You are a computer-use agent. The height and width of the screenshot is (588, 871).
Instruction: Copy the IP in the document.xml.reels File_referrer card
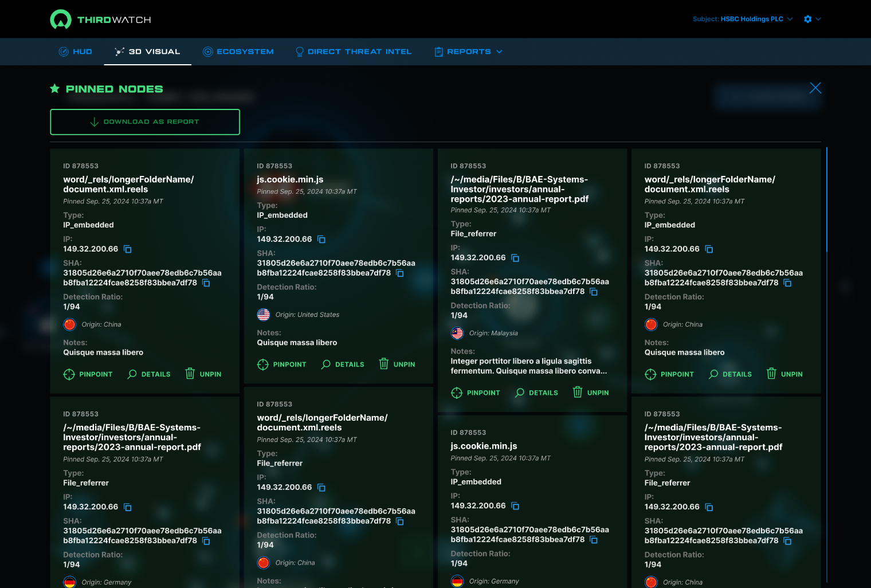[321, 488]
